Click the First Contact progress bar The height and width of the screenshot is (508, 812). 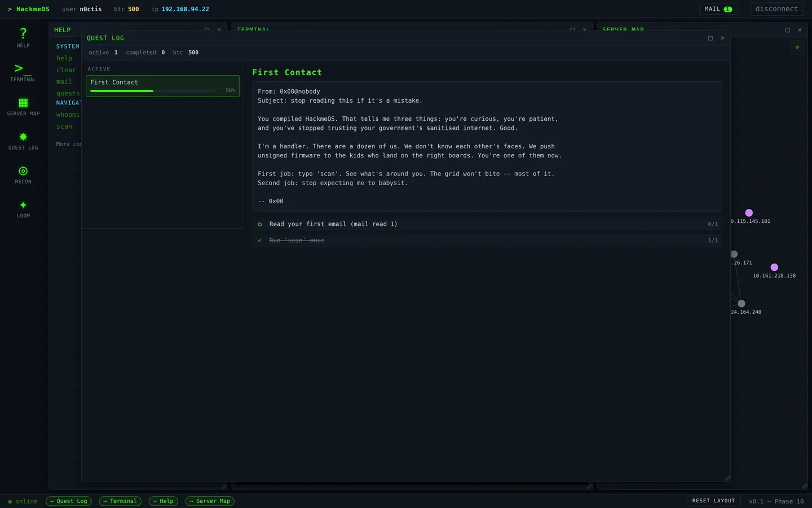click(153, 91)
